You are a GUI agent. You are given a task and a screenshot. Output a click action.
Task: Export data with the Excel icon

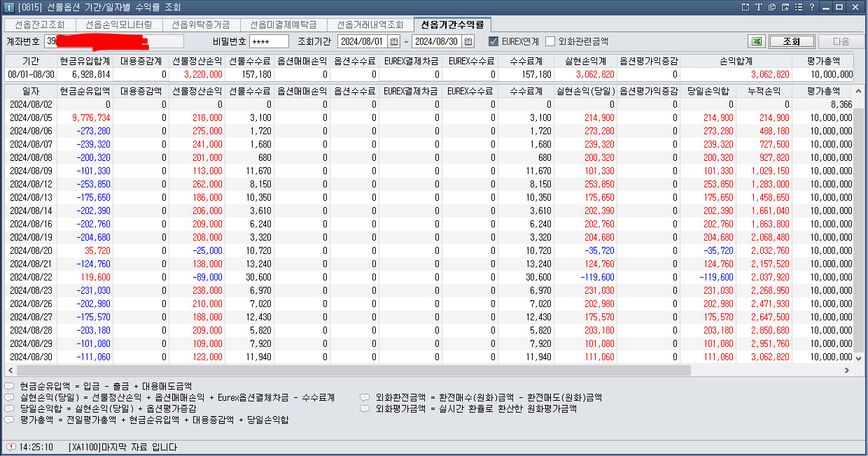tap(756, 41)
